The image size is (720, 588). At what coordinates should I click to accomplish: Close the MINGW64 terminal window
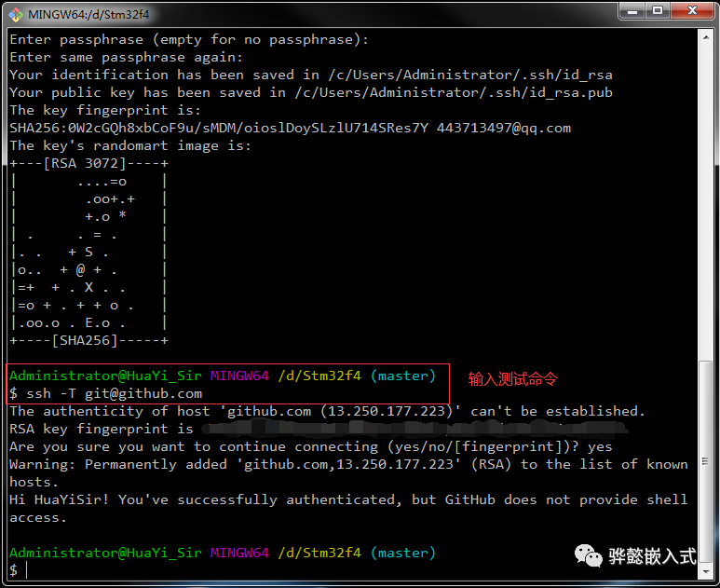coord(692,11)
